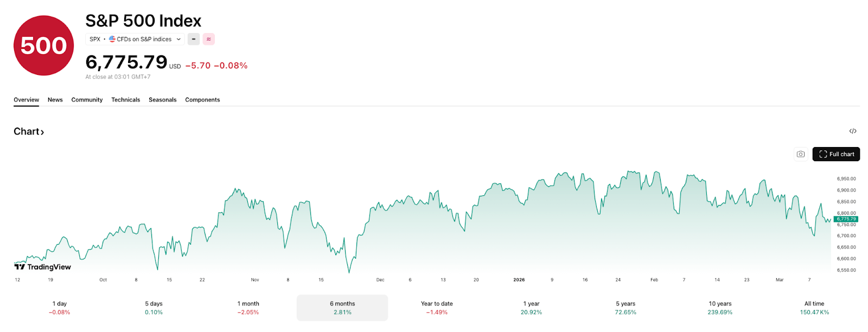The image size is (868, 332).
Task: Select the 5 years range
Action: (626, 308)
